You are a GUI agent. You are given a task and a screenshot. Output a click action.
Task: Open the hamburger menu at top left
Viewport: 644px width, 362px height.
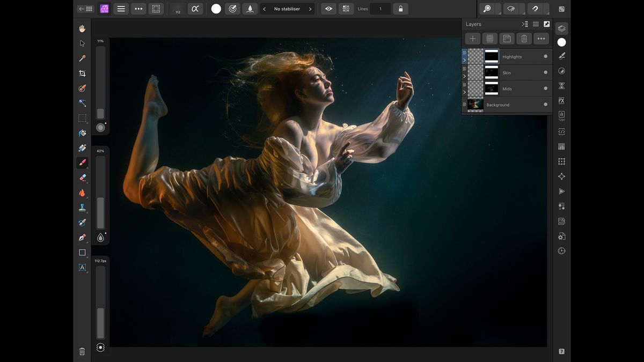[121, 9]
